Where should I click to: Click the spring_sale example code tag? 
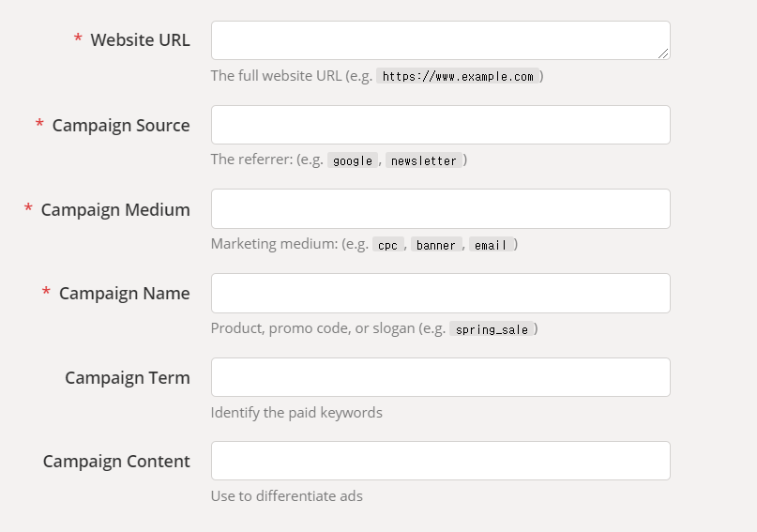click(x=492, y=329)
